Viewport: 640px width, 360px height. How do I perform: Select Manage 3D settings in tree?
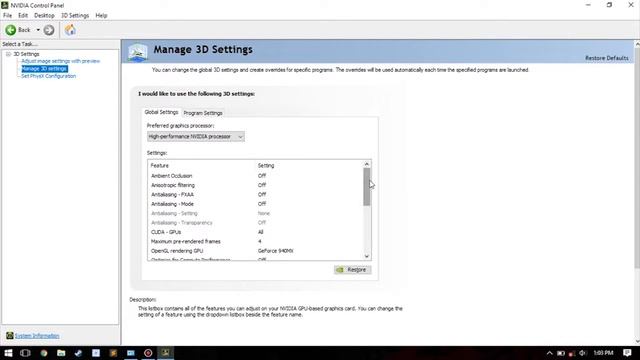[44, 69]
